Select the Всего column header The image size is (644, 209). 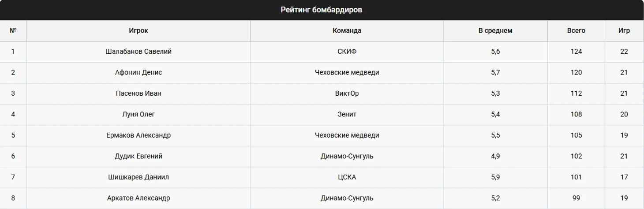(x=576, y=31)
